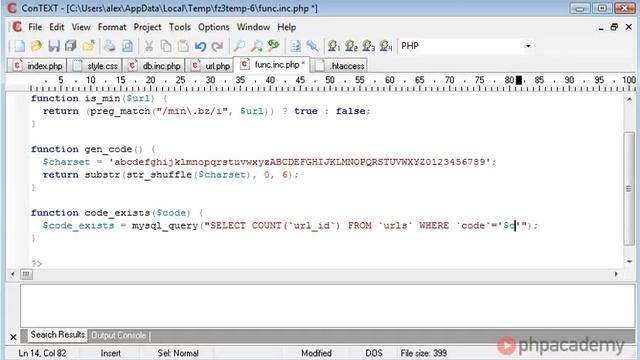640x360 pixels.
Task: Click 'str_shuffle' in the code
Action: (x=159, y=175)
